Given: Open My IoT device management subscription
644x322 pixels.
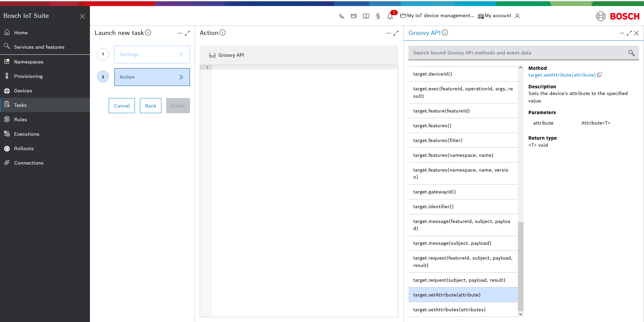Looking at the screenshot, I should coord(437,16).
